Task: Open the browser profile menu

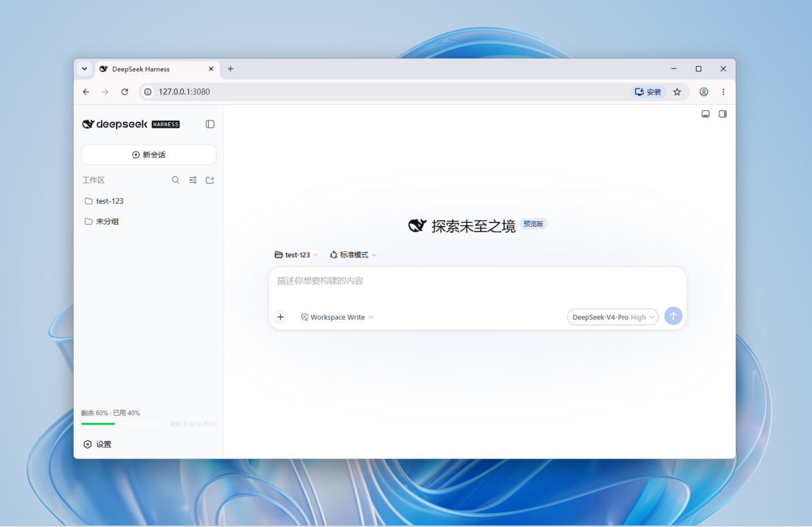Action: 704,92
